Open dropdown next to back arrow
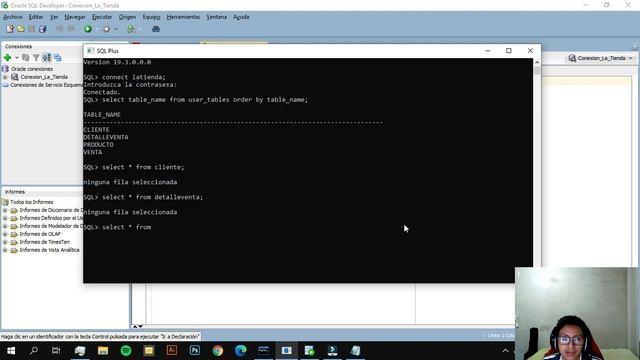 [x=97, y=29]
